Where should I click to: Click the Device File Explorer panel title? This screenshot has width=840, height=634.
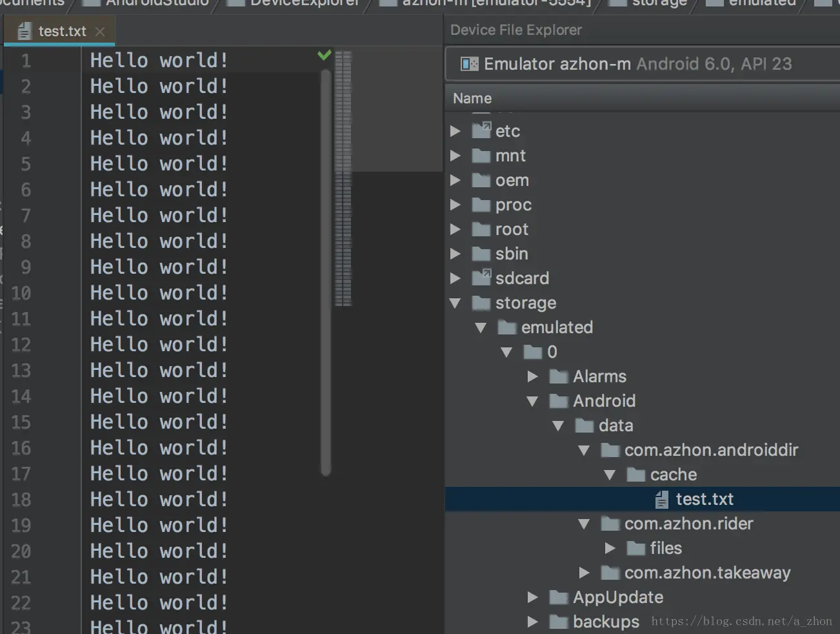point(516,30)
